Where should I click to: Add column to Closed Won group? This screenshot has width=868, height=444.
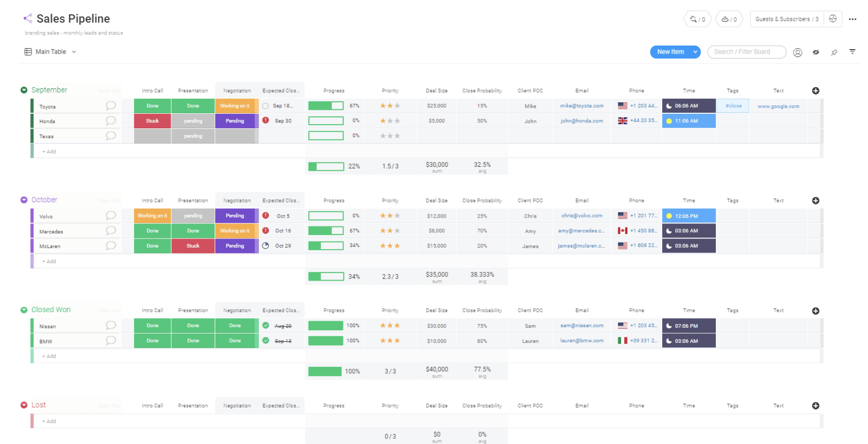(815, 311)
